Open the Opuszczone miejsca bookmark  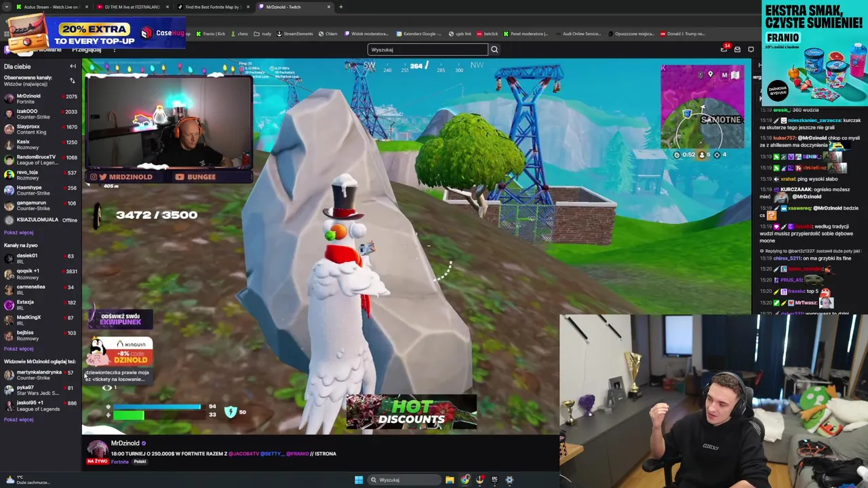[632, 34]
